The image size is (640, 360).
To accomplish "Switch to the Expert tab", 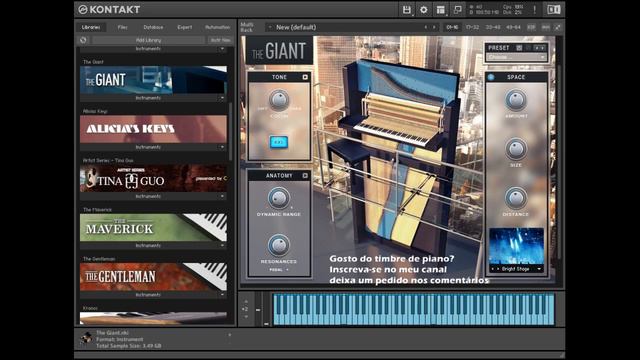I will tap(184, 27).
